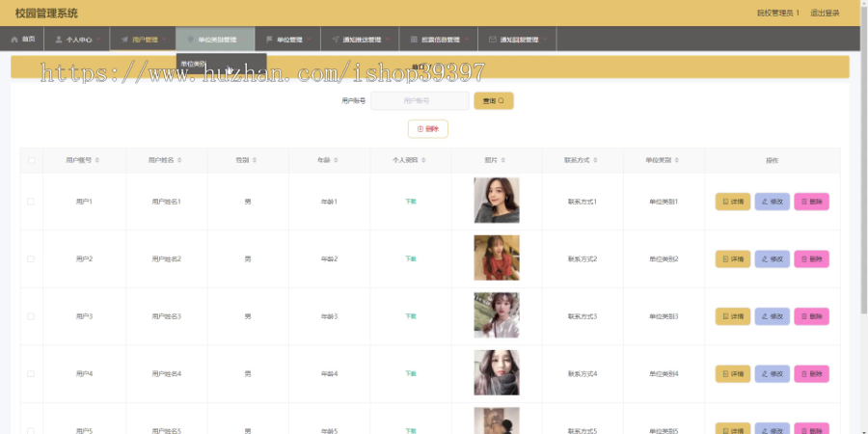The width and height of the screenshot is (868, 434).
Task: Open the photo thumbnail for 用户4
Action: [497, 372]
